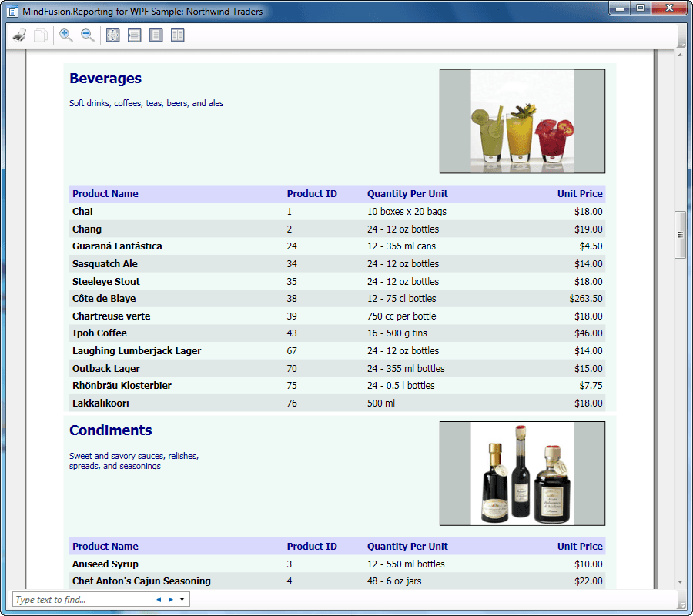This screenshot has width=693, height=616.
Task: Select the Chai product name
Action: [x=82, y=212]
